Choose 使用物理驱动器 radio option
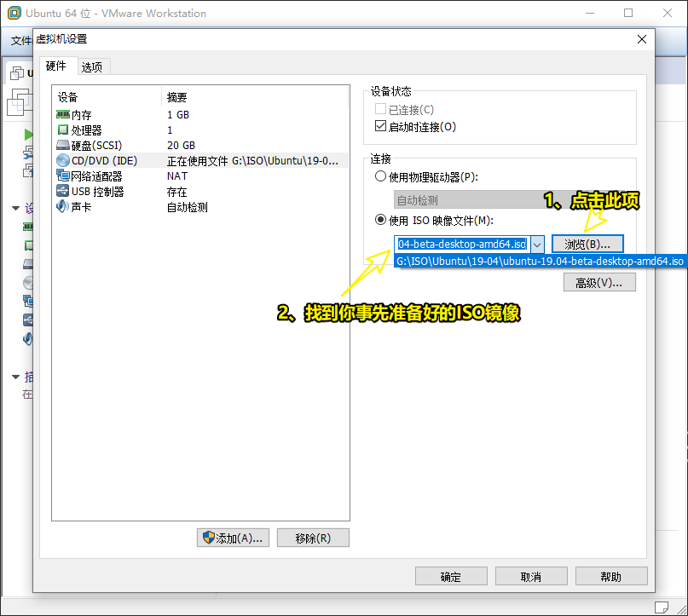 click(x=381, y=177)
